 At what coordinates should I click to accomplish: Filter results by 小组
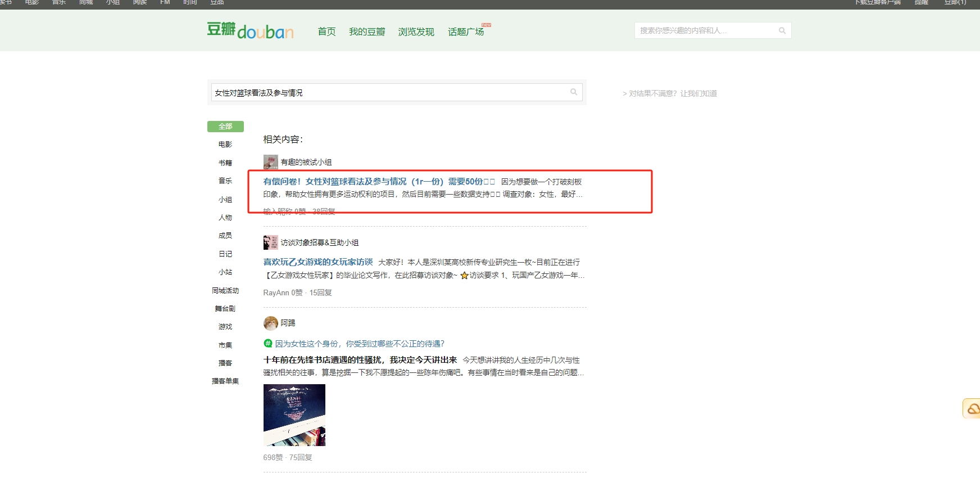tap(225, 200)
